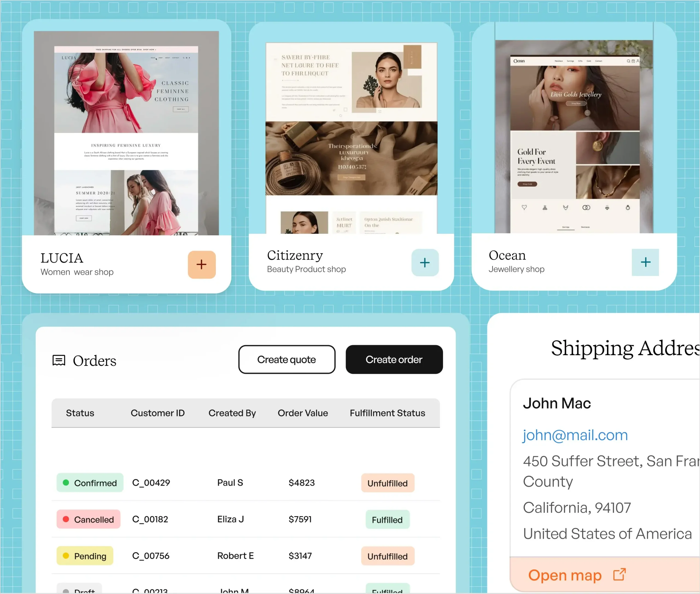Click Unfulfilled badge in the C_00429 row
Image resolution: width=700 pixels, height=594 pixels.
(x=387, y=483)
